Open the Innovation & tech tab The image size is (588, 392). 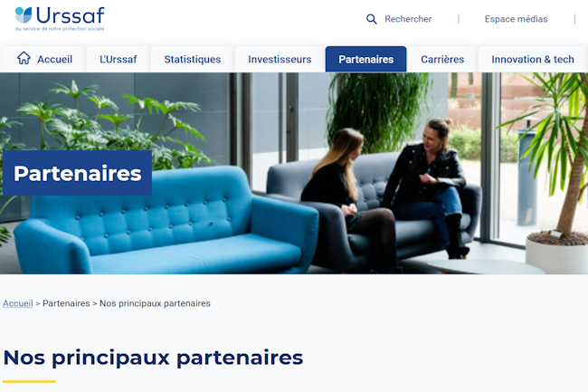click(x=533, y=59)
